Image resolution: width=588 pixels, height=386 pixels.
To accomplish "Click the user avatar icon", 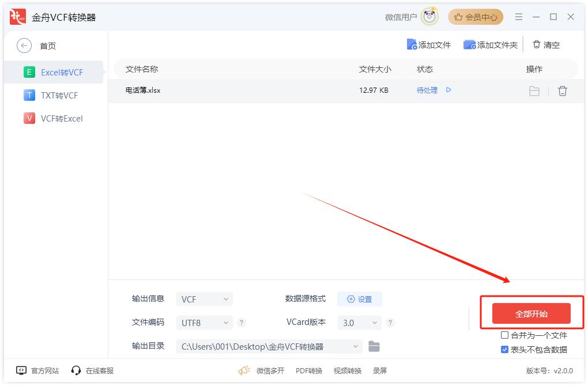I will [429, 17].
